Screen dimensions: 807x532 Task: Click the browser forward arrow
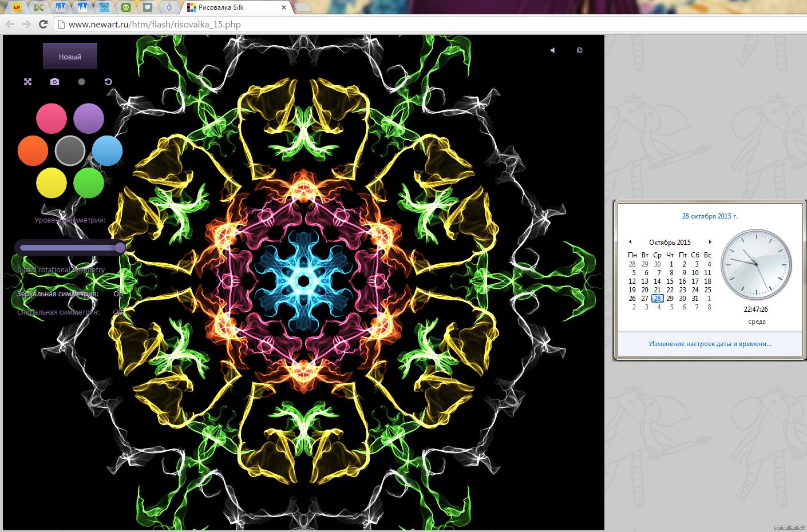(x=26, y=24)
